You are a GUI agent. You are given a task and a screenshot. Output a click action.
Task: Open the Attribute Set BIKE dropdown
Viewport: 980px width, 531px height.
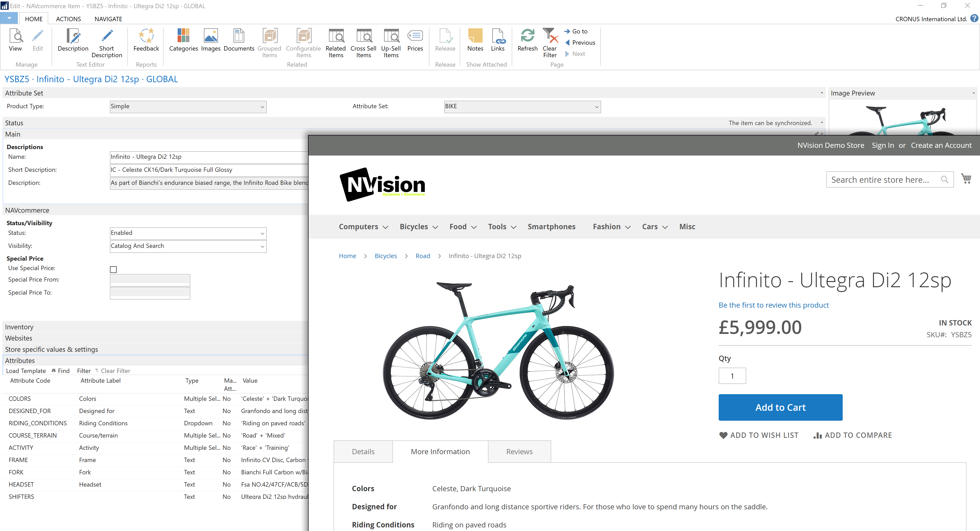click(x=596, y=107)
